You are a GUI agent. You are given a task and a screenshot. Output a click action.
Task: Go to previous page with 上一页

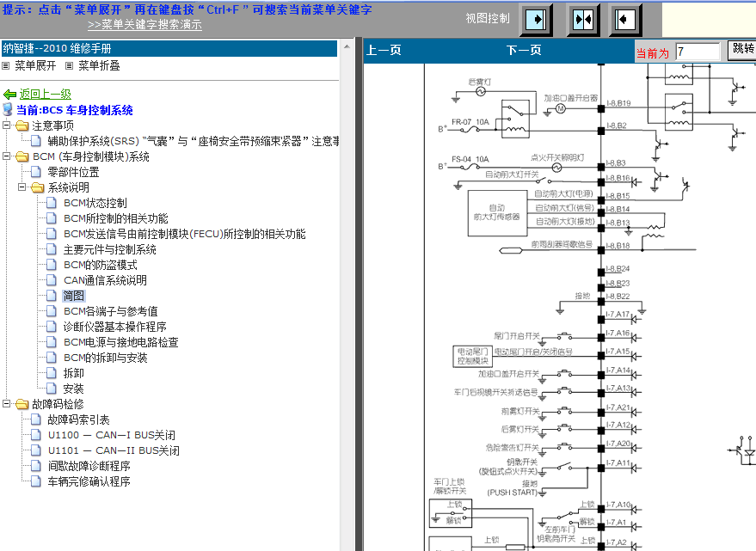point(384,51)
